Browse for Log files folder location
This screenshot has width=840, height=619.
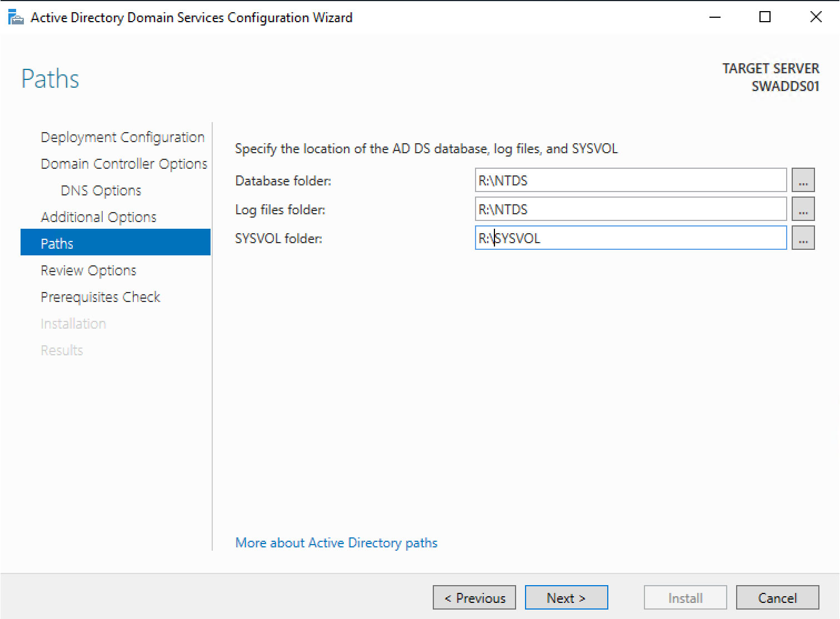pyautogui.click(x=803, y=209)
